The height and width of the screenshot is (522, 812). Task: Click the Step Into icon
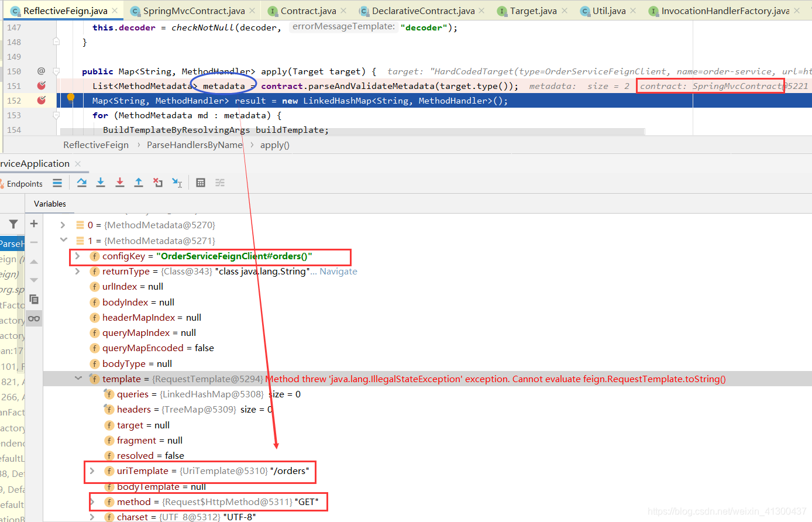pyautogui.click(x=101, y=183)
